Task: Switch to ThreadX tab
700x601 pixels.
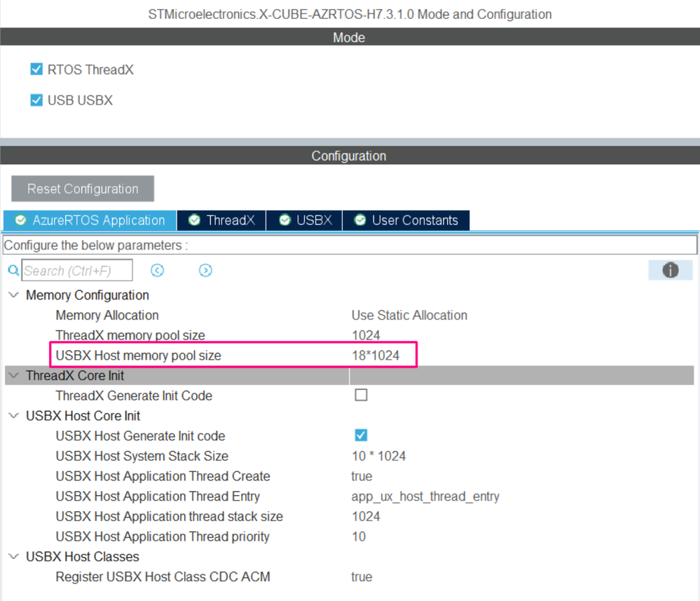Action: tap(221, 220)
